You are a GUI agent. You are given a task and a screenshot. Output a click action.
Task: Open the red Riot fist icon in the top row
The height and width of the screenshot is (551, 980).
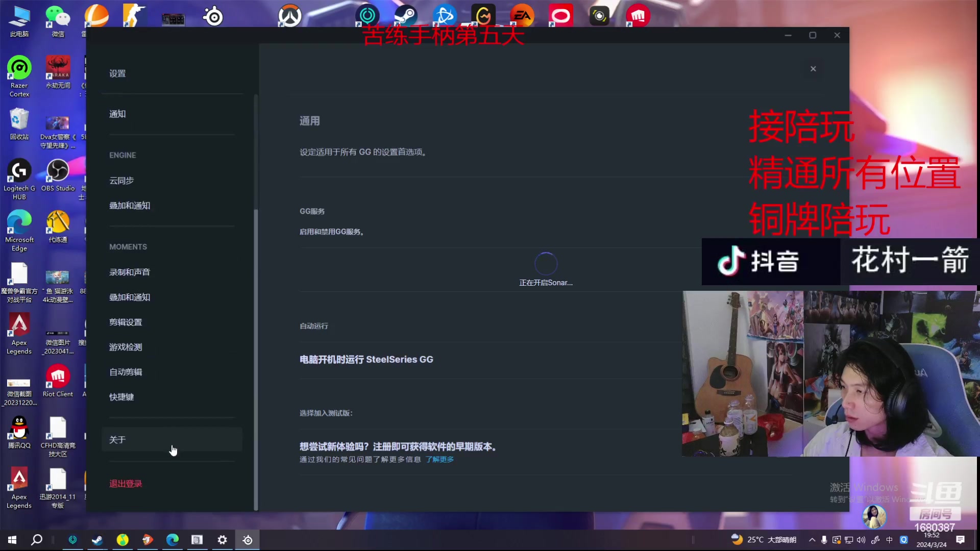[x=638, y=16]
